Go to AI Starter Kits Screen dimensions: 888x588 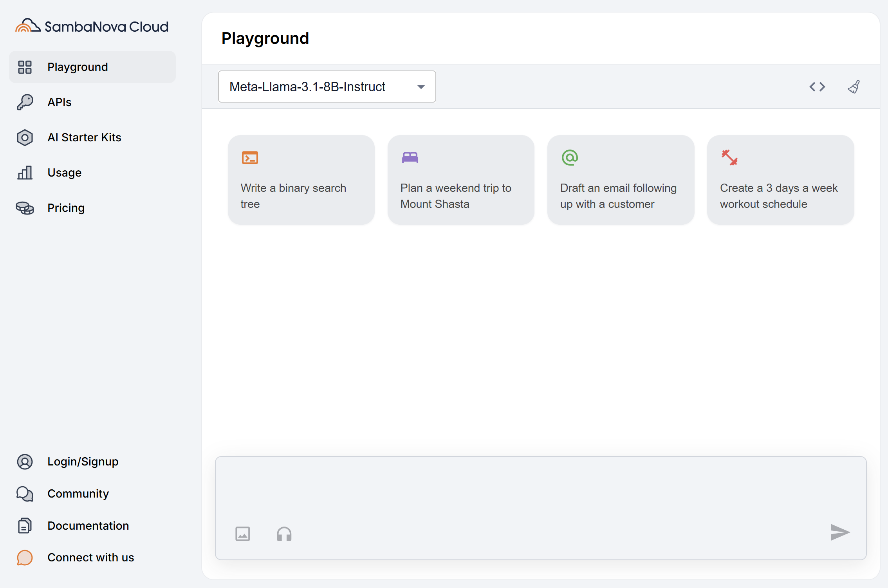click(x=84, y=137)
